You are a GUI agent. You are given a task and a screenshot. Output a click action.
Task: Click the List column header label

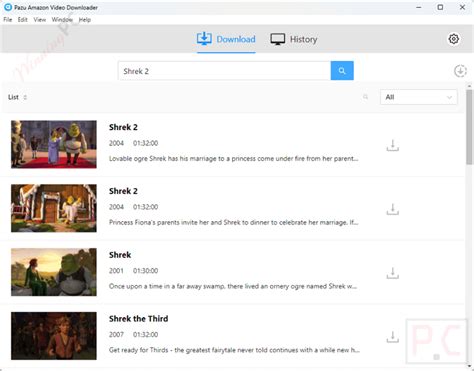(x=13, y=97)
